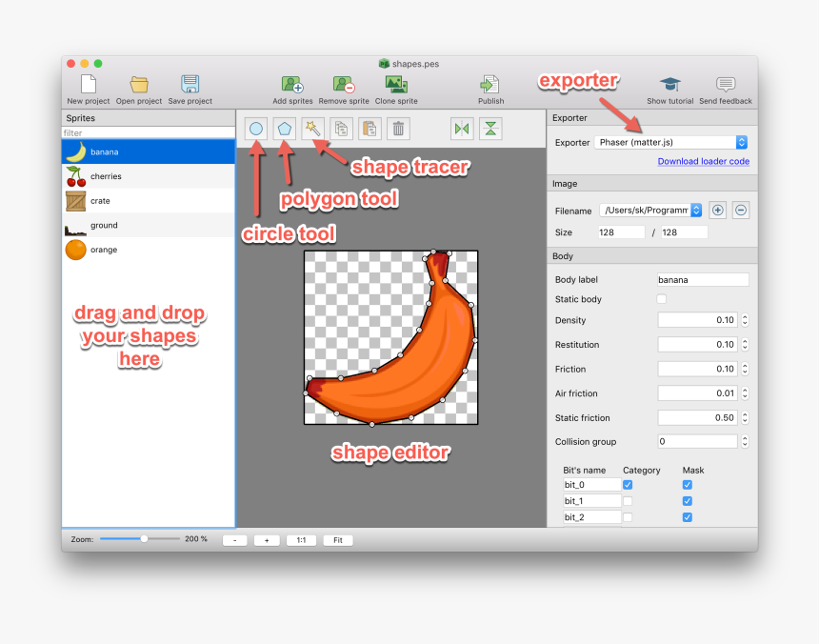Viewport: 819px width, 644px height.
Task: Check bit_2 Category checkbox
Action: (x=628, y=517)
